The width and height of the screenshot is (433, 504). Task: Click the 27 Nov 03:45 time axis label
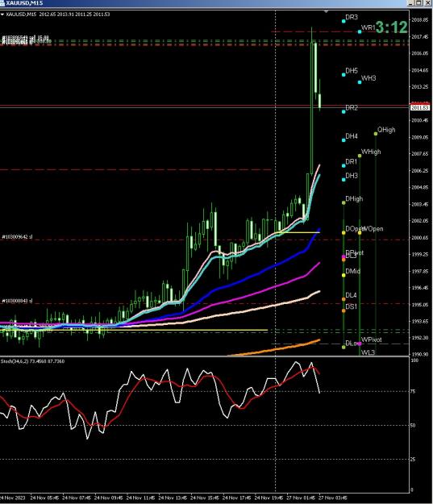point(333,498)
